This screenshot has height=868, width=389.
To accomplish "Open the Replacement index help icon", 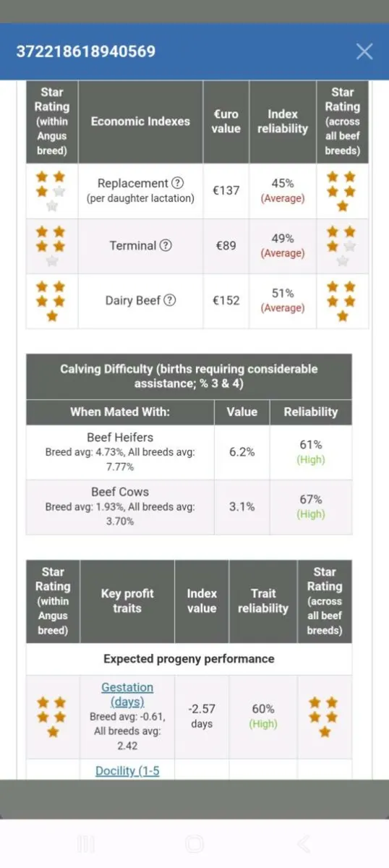I will pyautogui.click(x=177, y=183).
